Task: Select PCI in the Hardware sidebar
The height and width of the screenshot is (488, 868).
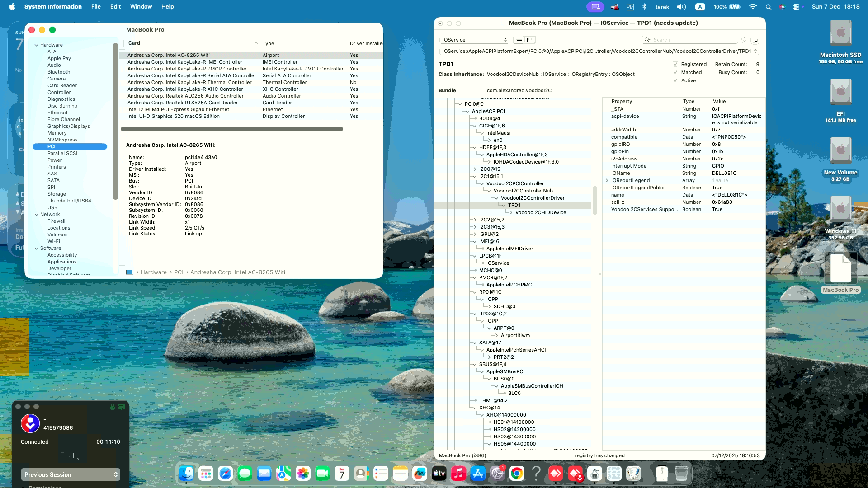Action: tap(52, 146)
